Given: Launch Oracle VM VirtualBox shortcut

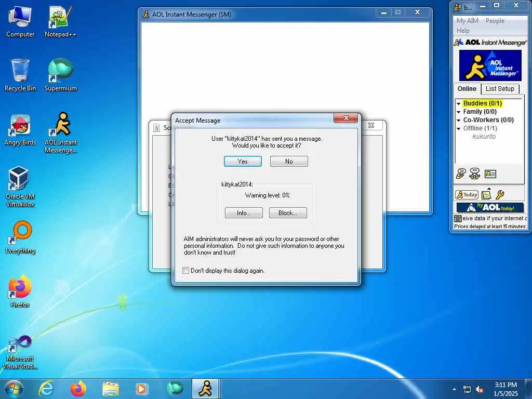Looking at the screenshot, I should 20,187.
